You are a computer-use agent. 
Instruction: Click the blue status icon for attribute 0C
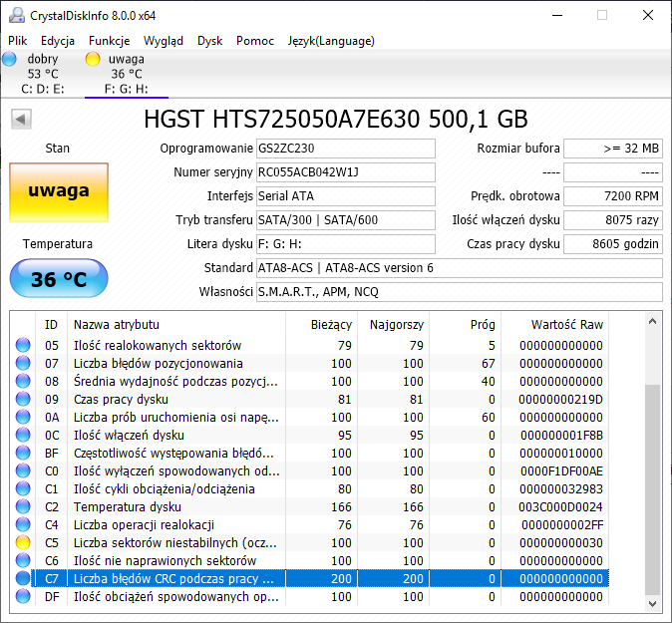(23, 435)
